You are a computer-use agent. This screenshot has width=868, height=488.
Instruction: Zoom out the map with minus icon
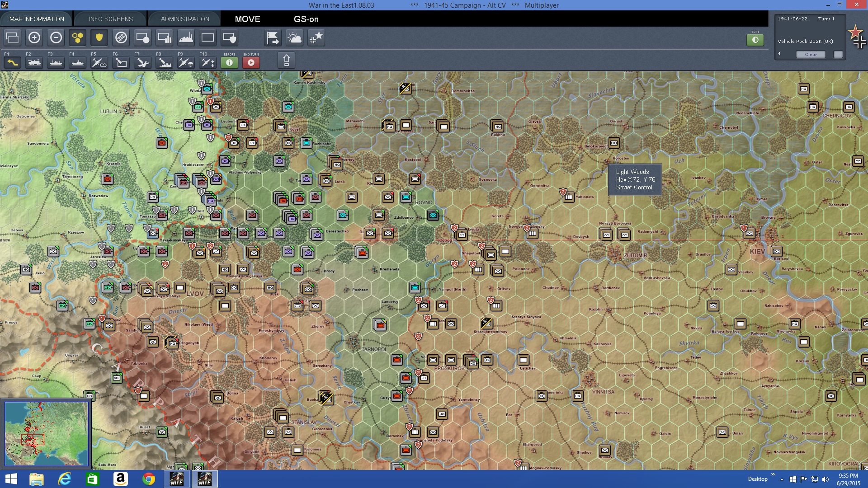coord(56,38)
